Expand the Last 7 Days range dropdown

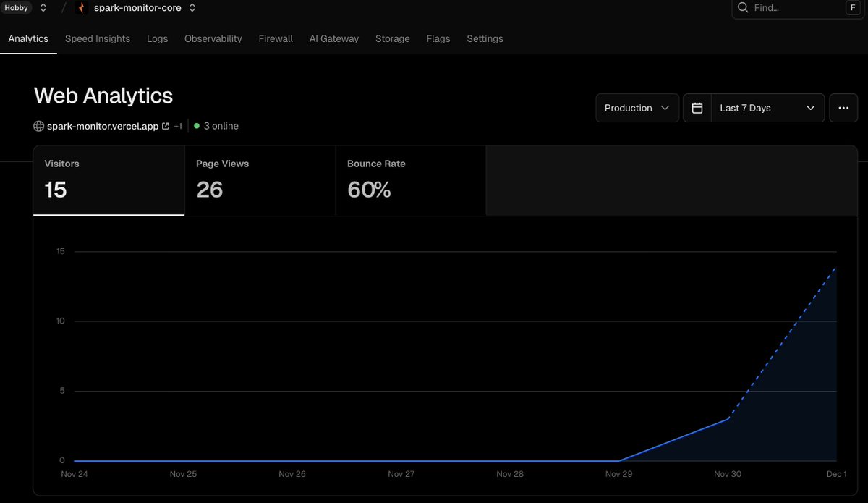[x=767, y=108]
